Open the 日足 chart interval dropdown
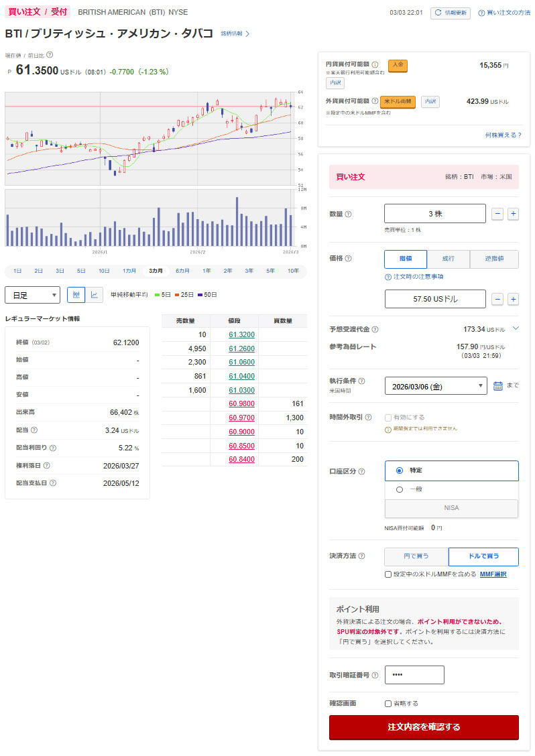Viewport: 535px width, 756px height. point(32,295)
